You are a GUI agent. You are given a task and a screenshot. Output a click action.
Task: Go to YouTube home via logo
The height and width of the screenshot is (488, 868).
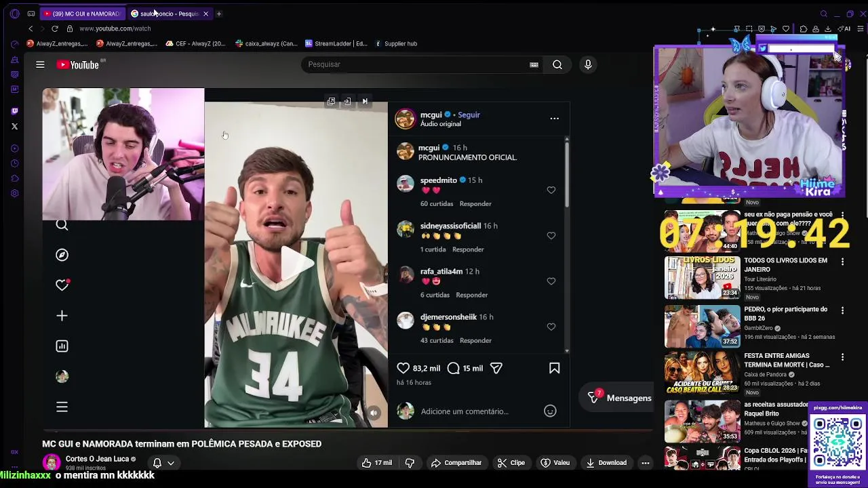[x=78, y=64]
